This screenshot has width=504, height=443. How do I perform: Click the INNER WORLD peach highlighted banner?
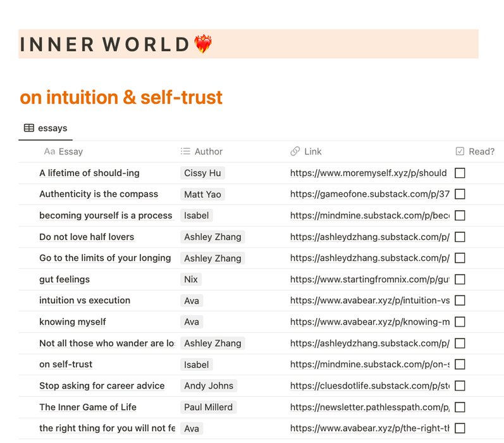click(249, 44)
